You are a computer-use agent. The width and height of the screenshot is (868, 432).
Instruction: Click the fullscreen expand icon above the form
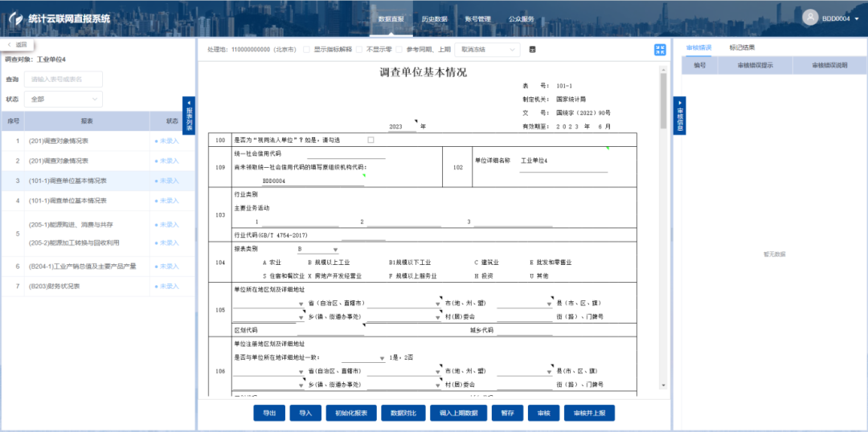660,50
